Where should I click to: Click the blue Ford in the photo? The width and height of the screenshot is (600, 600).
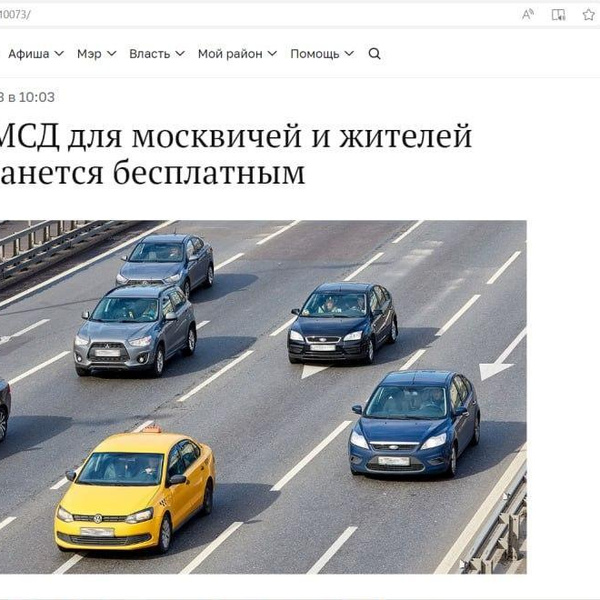(414, 423)
